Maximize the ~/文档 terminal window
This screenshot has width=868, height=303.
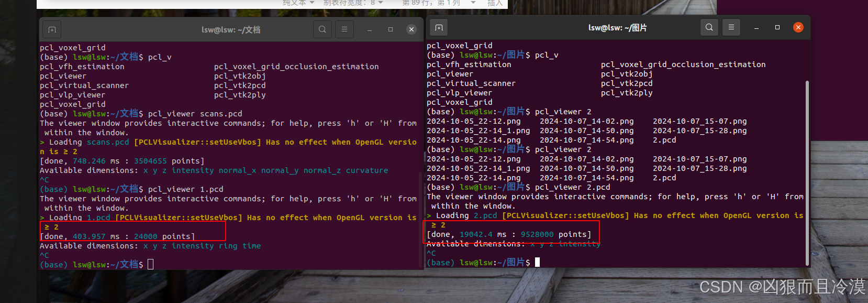point(391,30)
